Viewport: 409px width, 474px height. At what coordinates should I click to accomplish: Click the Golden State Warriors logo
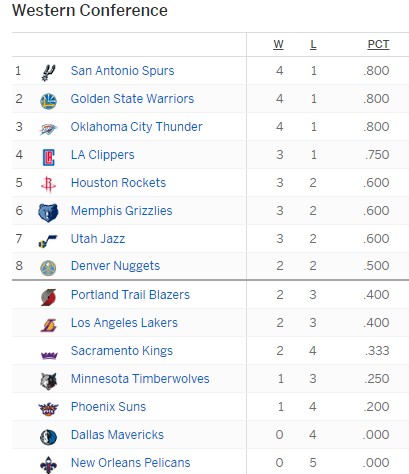(x=48, y=101)
